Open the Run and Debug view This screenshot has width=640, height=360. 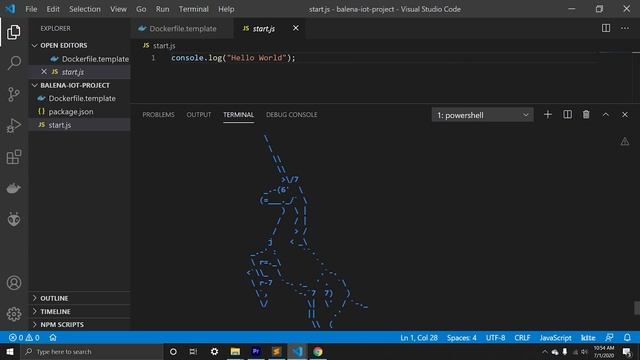14,126
